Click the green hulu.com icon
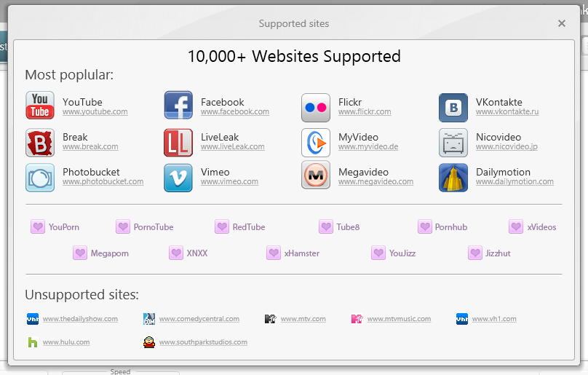Image resolution: width=588 pixels, height=375 pixels. tap(33, 342)
